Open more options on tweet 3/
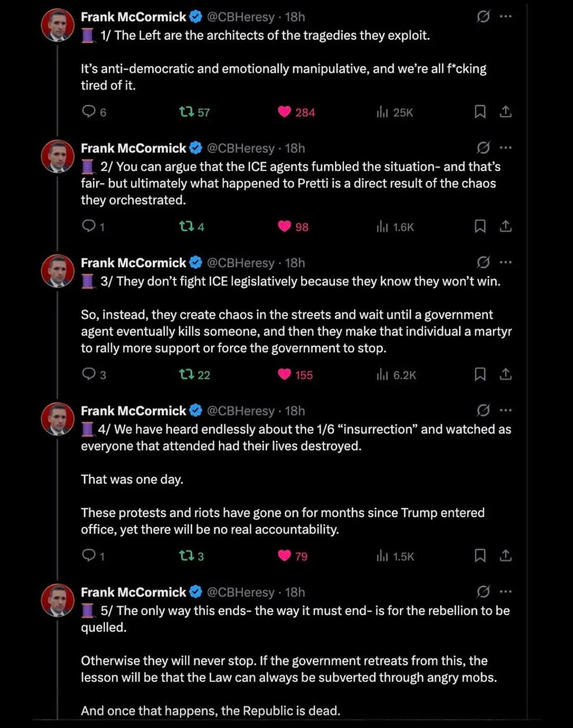The height and width of the screenshot is (728, 573). pos(506,263)
